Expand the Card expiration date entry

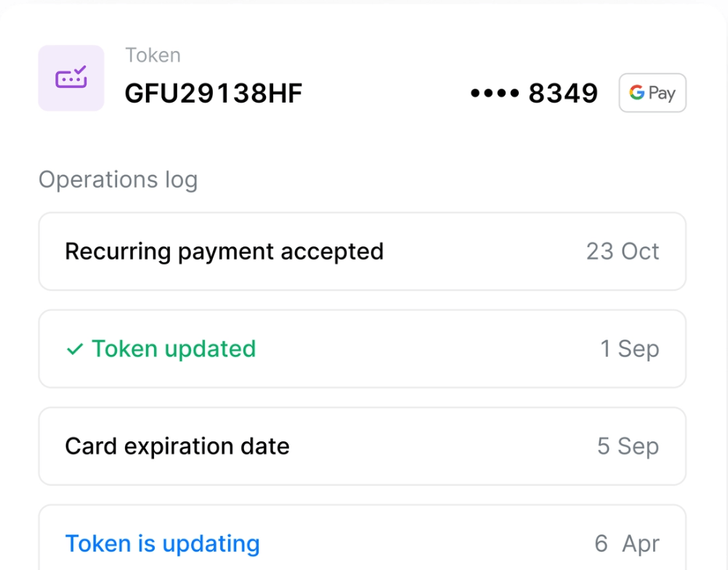(363, 446)
